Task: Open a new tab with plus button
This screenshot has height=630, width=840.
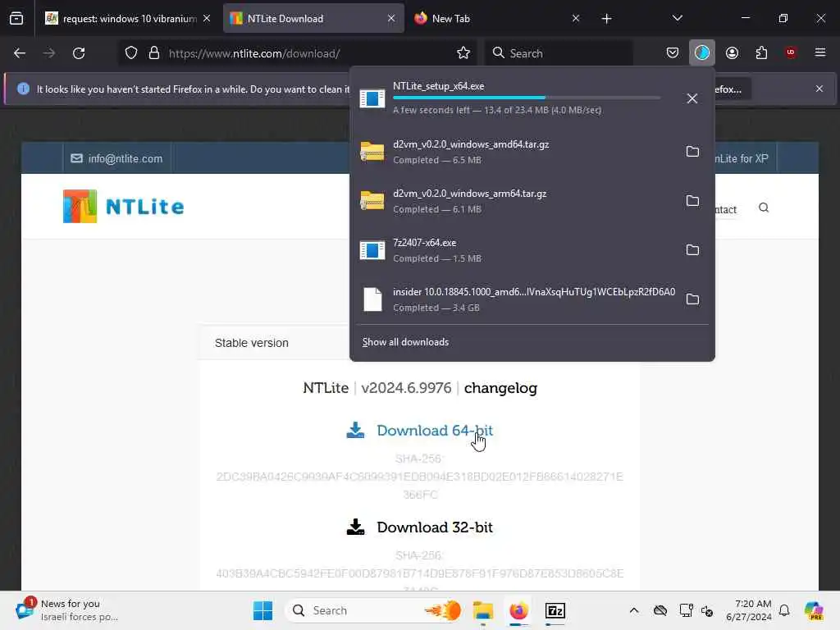Action: click(606, 19)
